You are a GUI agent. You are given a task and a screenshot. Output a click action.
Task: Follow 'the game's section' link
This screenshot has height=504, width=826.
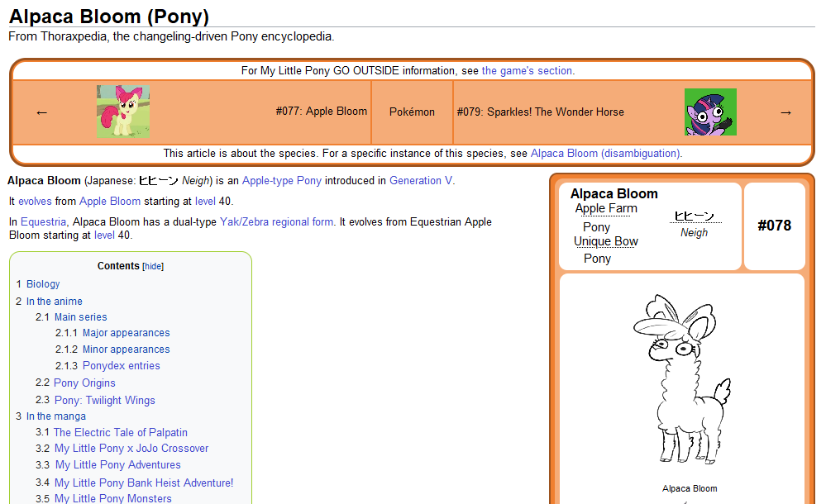tap(527, 70)
